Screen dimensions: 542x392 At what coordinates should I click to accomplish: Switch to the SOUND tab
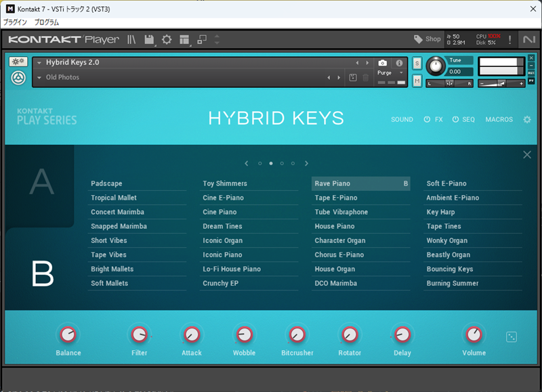point(402,120)
